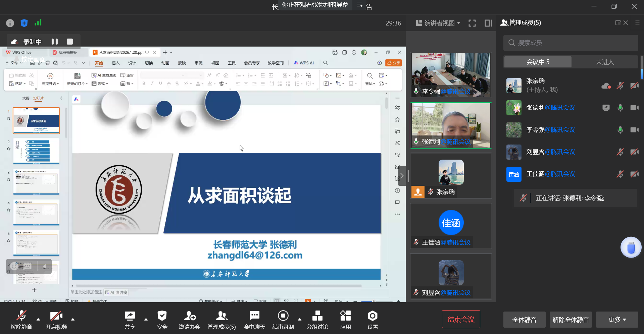Enter full screen view icon

coord(472,23)
